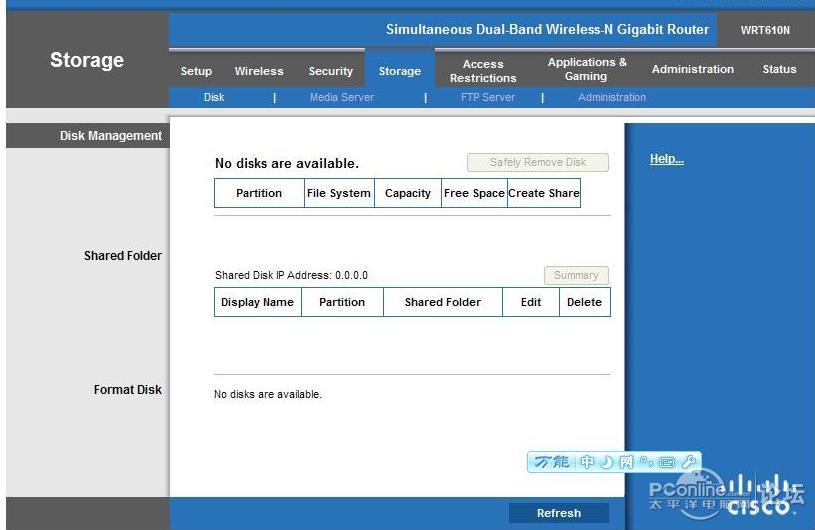Open the Security tab

tap(331, 71)
